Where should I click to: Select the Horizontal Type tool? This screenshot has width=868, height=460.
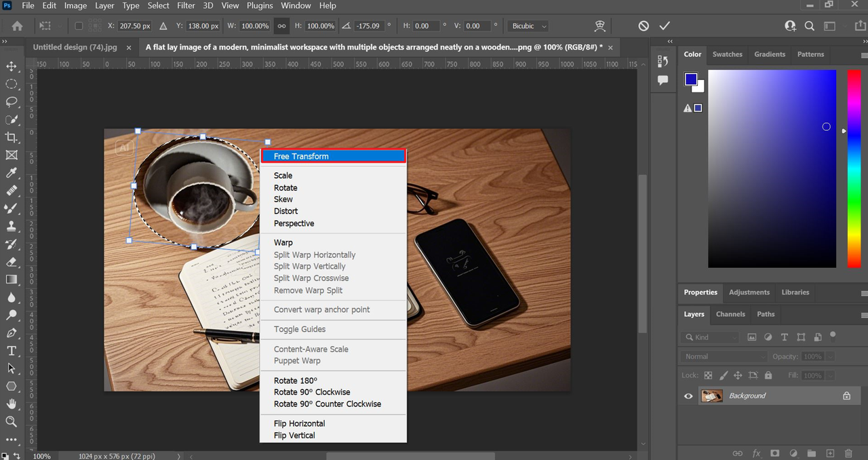(x=12, y=351)
